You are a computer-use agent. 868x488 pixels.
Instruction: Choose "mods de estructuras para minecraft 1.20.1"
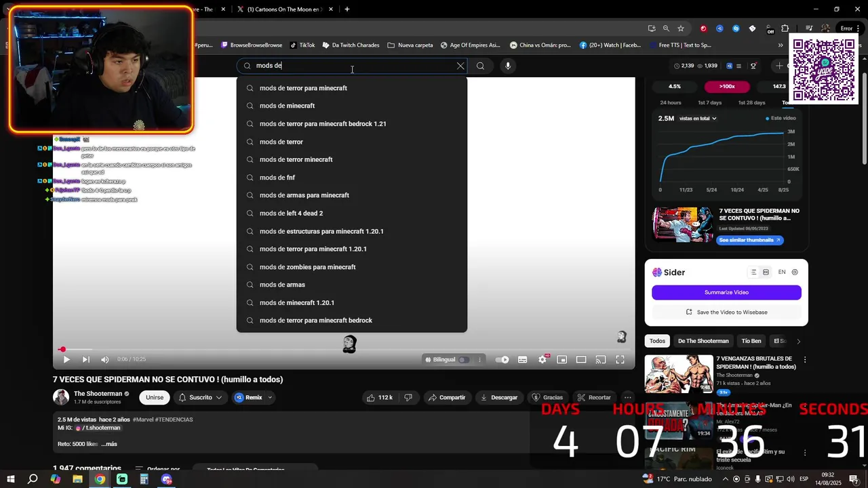pos(352,231)
